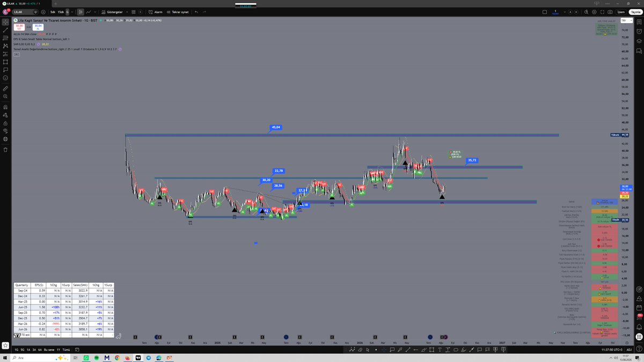The image size is (644, 362).
Task: Open the chart layout selector
Action: pos(545,12)
